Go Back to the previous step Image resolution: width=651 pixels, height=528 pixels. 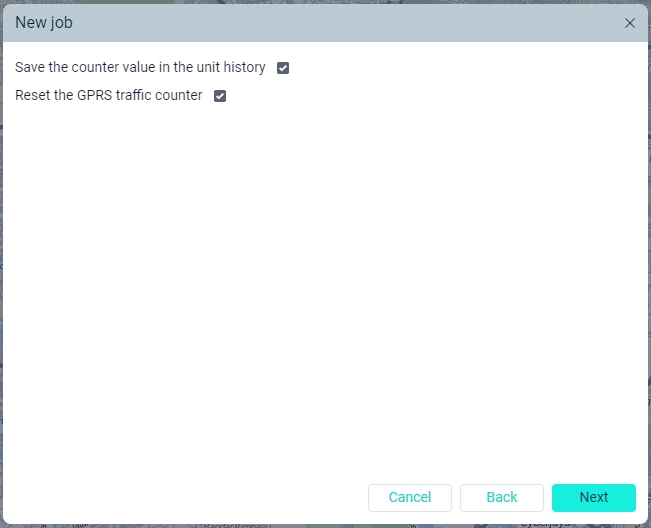(502, 497)
